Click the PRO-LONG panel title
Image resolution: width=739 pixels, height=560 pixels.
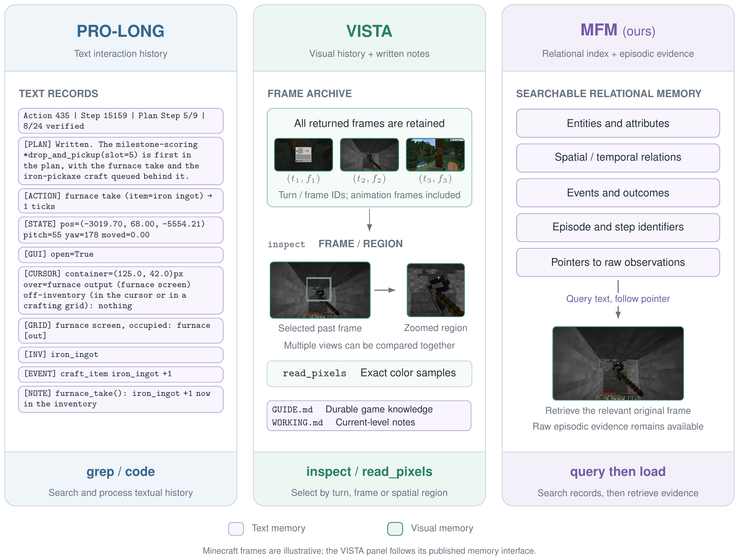[121, 31]
